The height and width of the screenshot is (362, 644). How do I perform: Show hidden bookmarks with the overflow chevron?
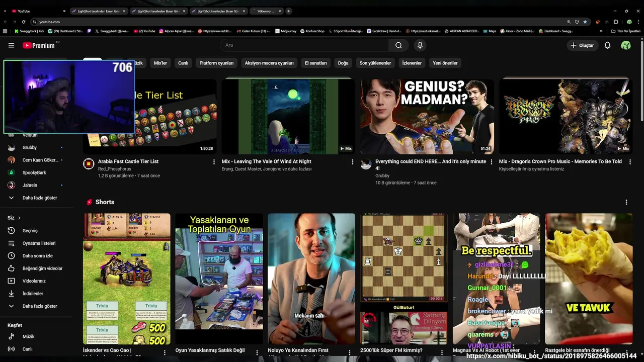[x=601, y=31]
